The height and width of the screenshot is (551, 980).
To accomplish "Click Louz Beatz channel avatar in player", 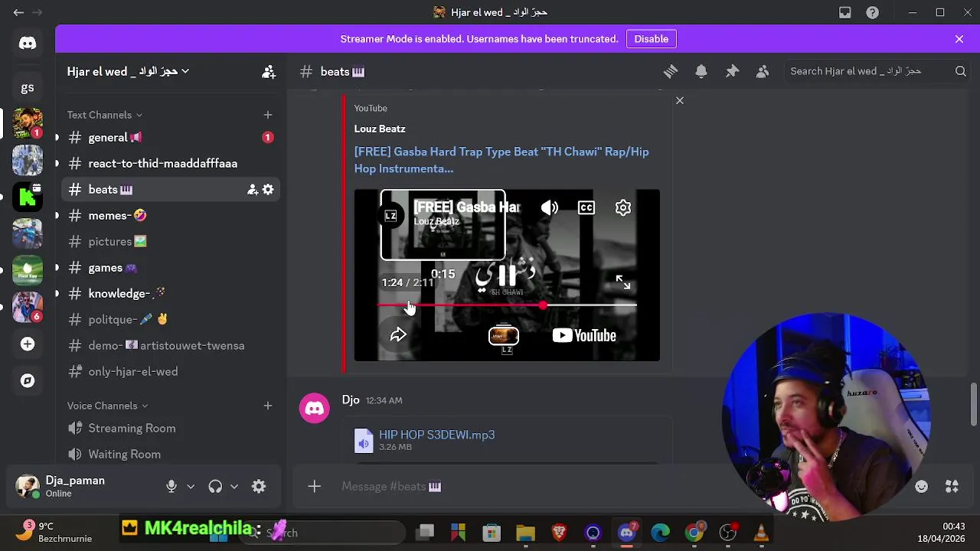I will (x=390, y=216).
